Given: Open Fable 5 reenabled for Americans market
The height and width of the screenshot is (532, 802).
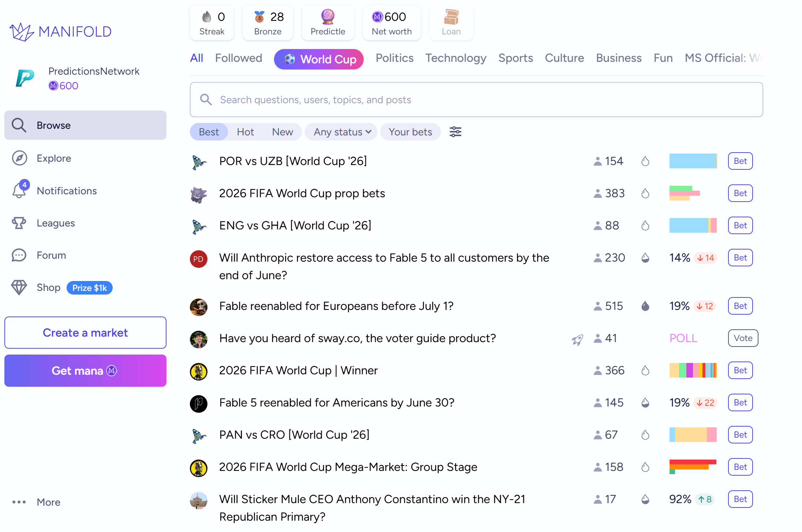Looking at the screenshot, I should [x=337, y=402].
